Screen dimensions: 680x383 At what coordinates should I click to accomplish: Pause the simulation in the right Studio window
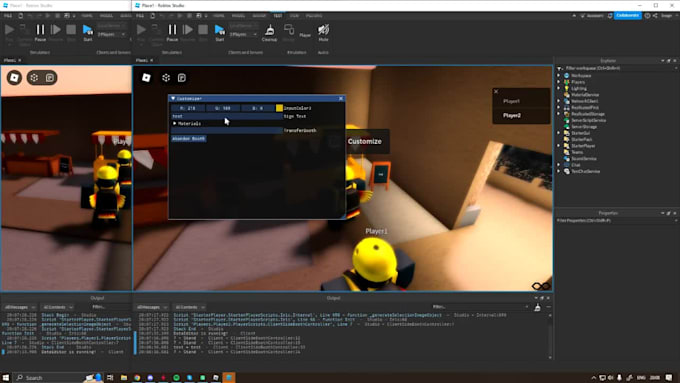coord(172,32)
